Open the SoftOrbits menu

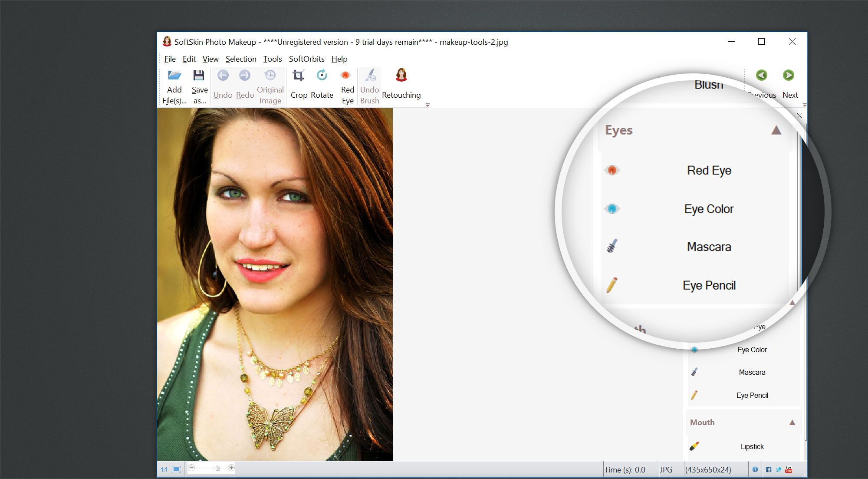pos(307,58)
